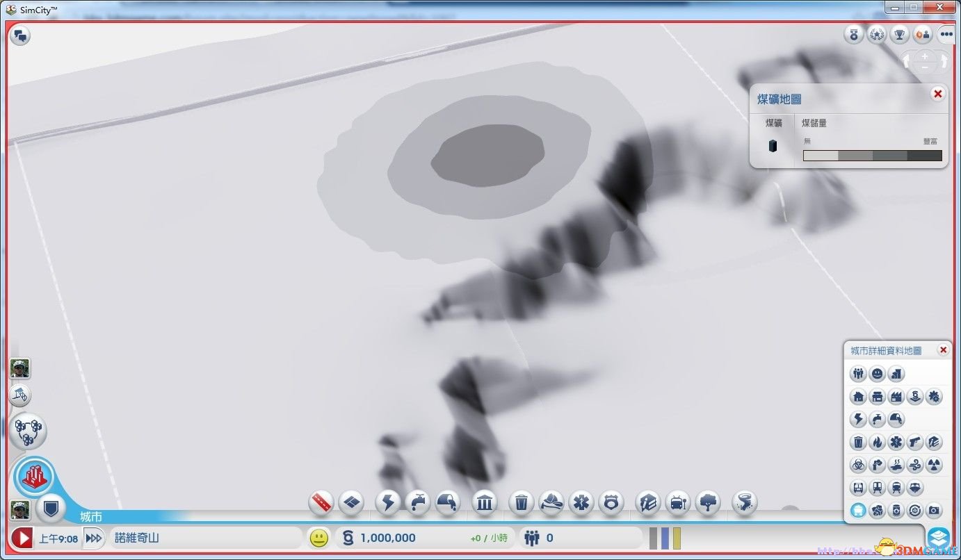Open the police badge menu
Image resolution: width=961 pixels, height=560 pixels.
611,502
